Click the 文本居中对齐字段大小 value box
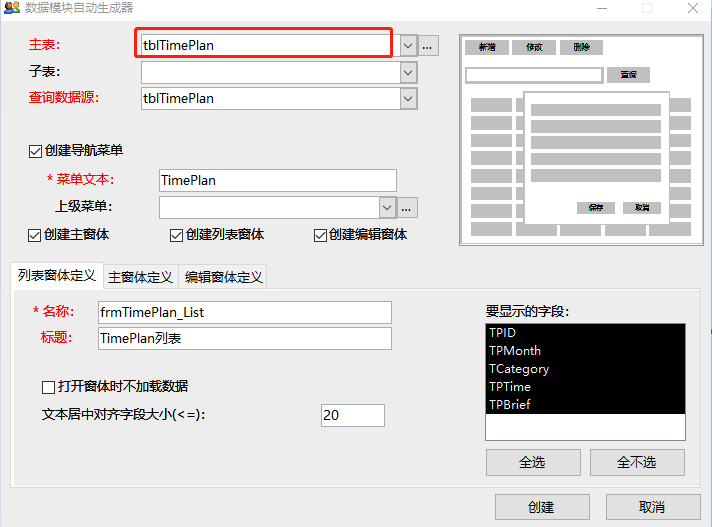 [353, 415]
